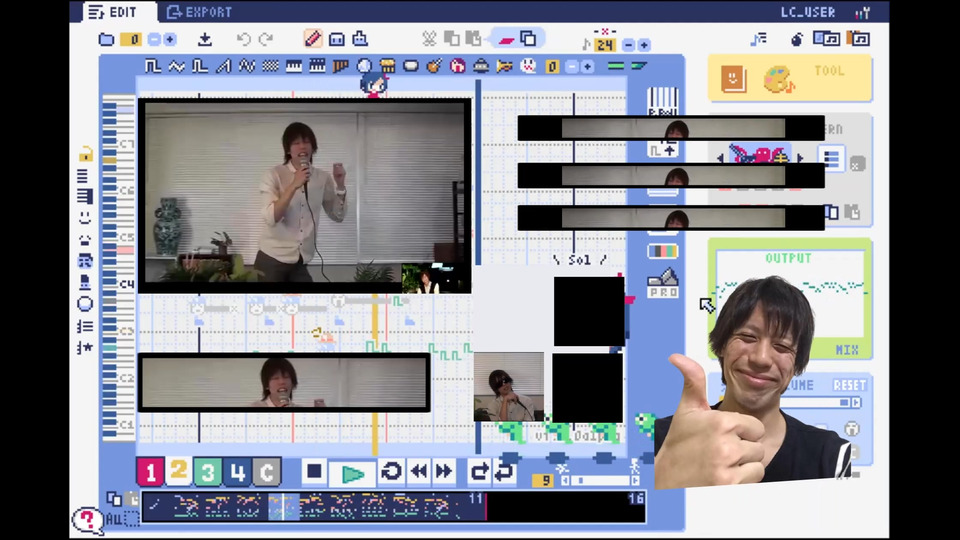This screenshot has height=540, width=960.
Task: Switch to the EXPORT tab
Action: (200, 12)
